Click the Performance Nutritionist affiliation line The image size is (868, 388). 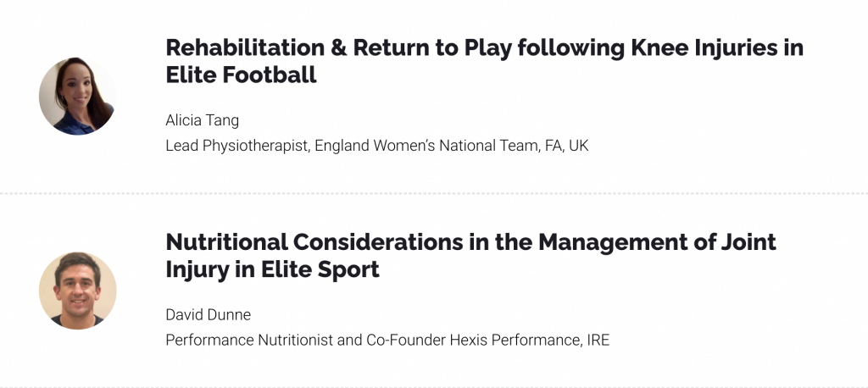pyautogui.click(x=387, y=340)
